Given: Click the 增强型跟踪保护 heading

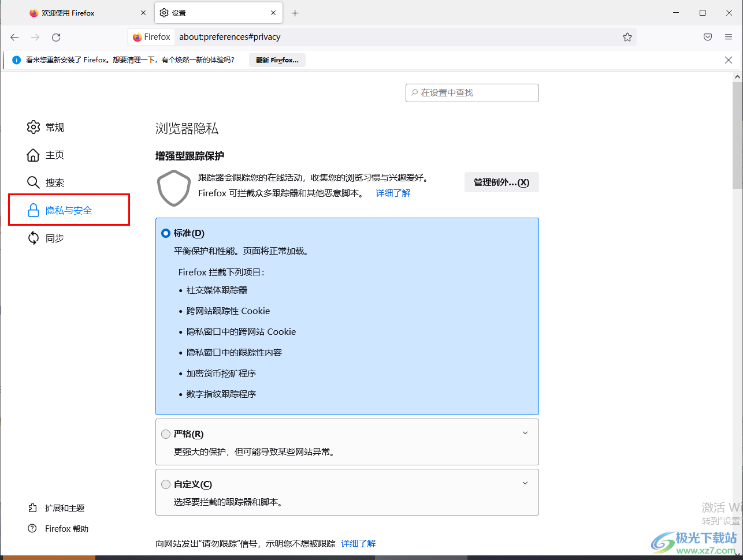Looking at the screenshot, I should point(190,156).
